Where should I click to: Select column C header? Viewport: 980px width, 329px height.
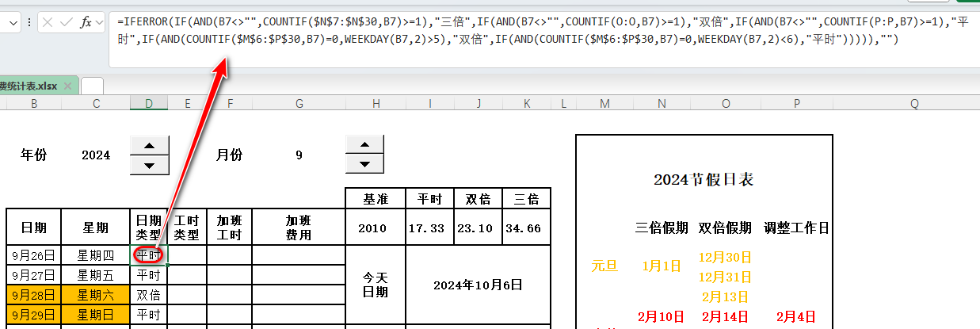pos(96,104)
